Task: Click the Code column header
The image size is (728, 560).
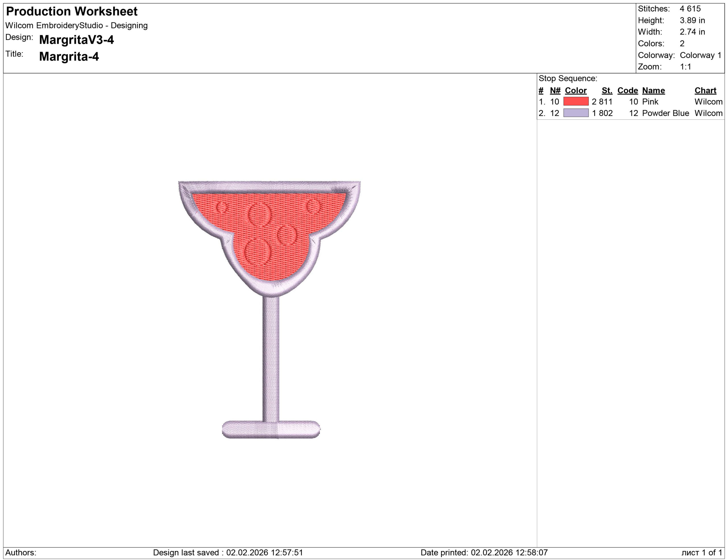Action: 627,90
